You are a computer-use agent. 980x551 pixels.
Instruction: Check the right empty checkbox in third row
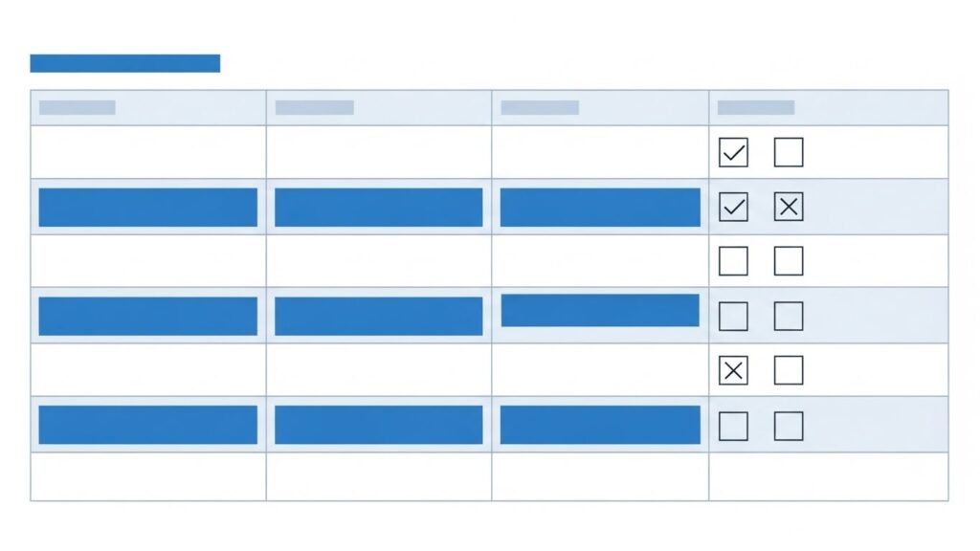pos(789,261)
